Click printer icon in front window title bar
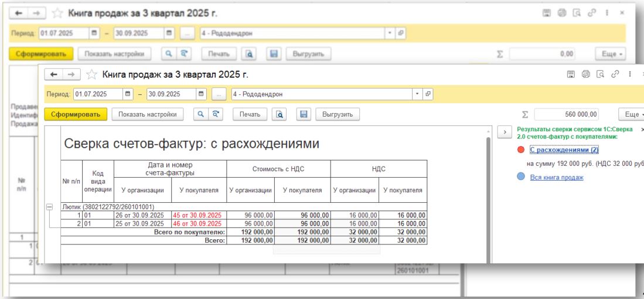Image resolution: width=644 pixels, height=299 pixels. (585, 74)
